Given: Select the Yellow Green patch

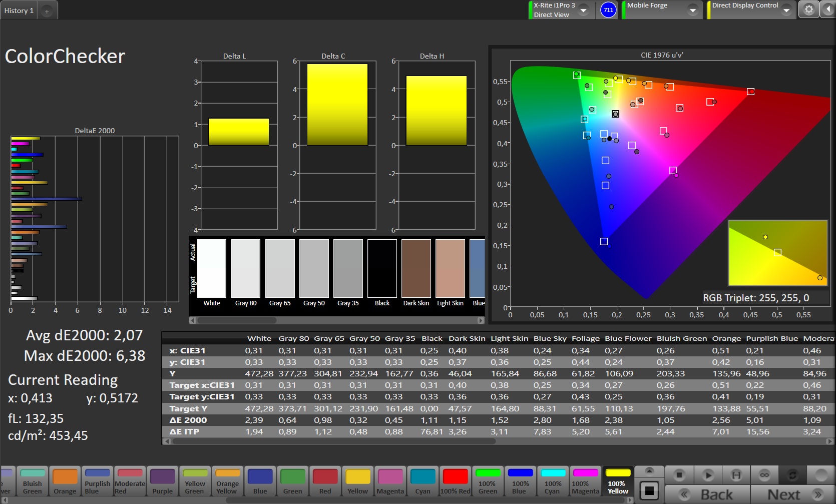Looking at the screenshot, I should point(195,481).
